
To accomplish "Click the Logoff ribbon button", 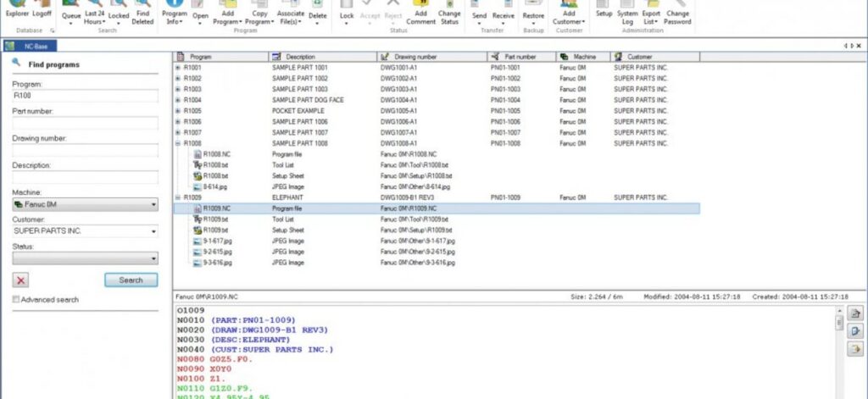I will point(42,10).
